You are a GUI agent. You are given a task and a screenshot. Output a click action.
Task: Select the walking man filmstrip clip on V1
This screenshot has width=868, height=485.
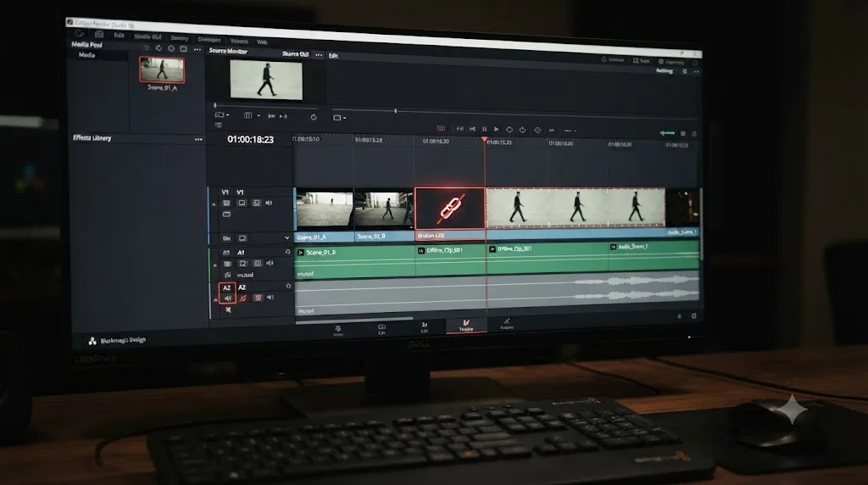(x=576, y=208)
